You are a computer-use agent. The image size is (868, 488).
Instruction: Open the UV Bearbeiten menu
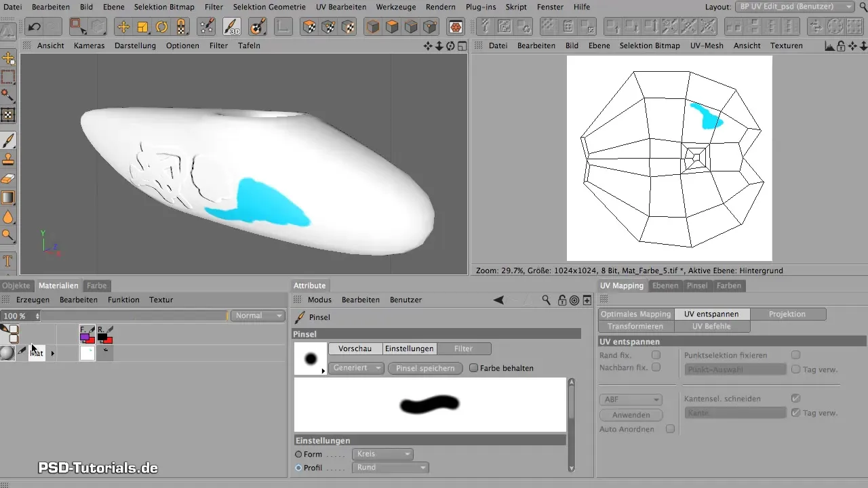point(342,7)
